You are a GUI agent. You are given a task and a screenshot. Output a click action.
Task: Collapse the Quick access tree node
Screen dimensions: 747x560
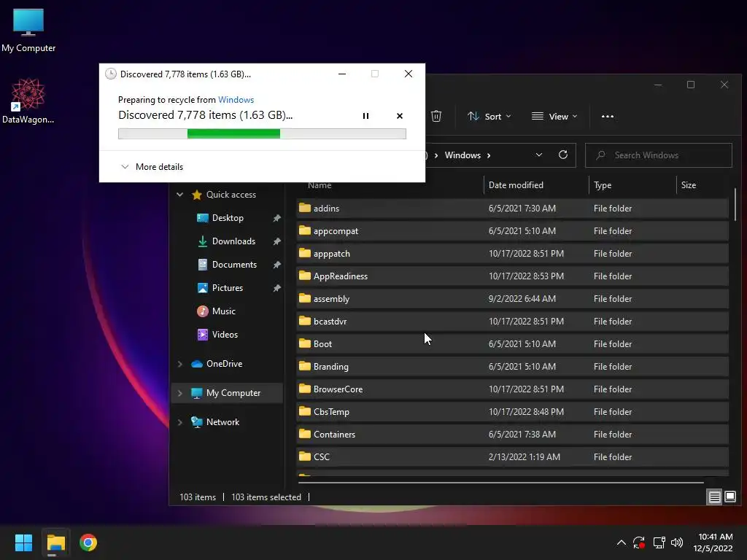pos(180,194)
